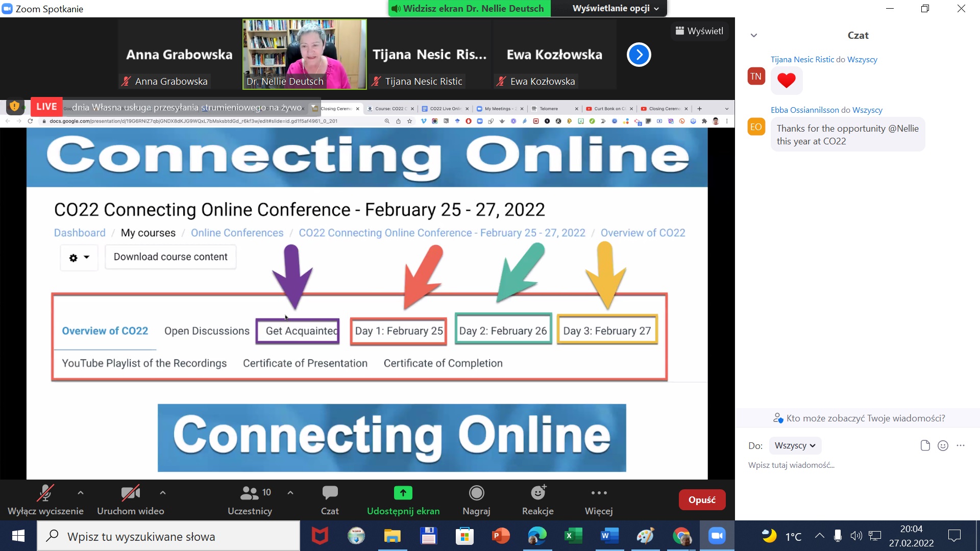Viewport: 980px width, 551px height.
Task: Click Udostępnij ekran share screen button
Action: (x=403, y=500)
